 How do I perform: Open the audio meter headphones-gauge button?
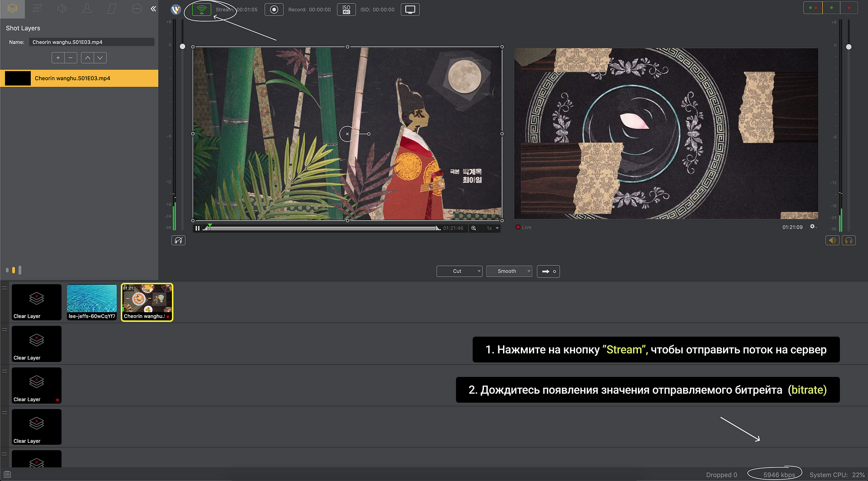click(x=178, y=240)
